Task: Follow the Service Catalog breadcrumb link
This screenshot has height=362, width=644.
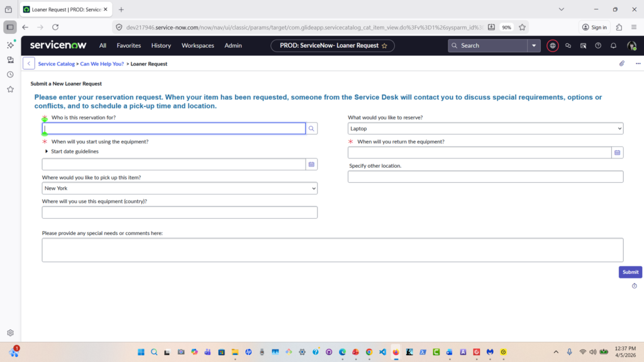Action: 57,64
